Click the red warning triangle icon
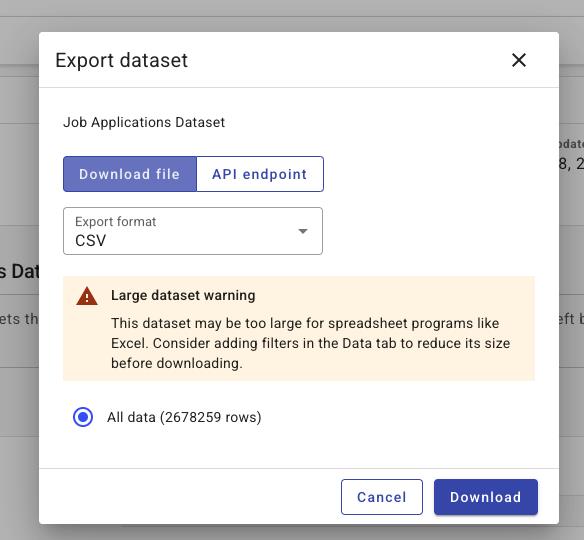This screenshot has height=540, width=584. click(x=87, y=296)
